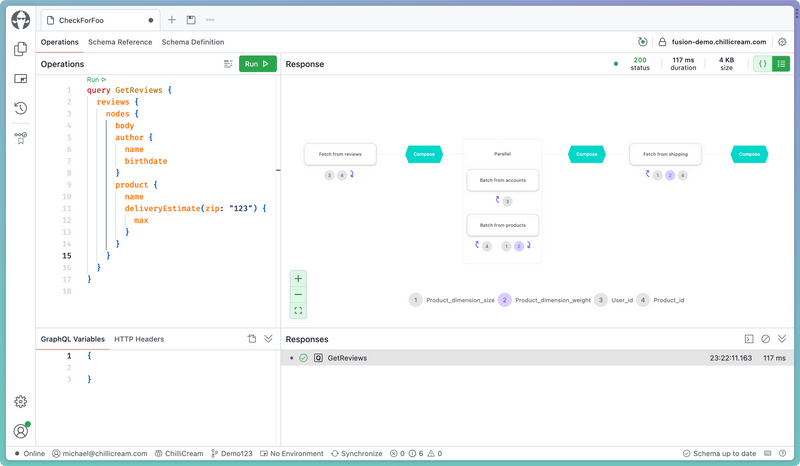Open the user account avatar
This screenshot has width=800, height=466.
pyautogui.click(x=21, y=431)
